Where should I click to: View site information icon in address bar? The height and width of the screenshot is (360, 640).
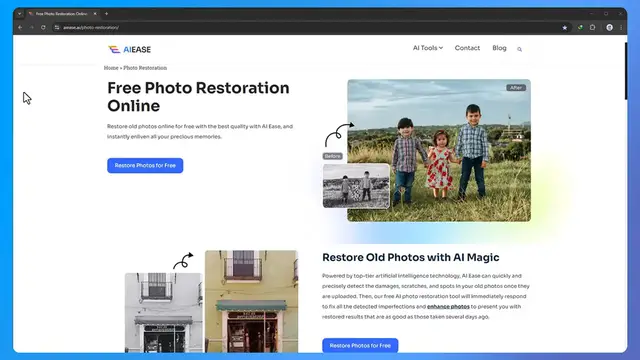click(x=57, y=27)
